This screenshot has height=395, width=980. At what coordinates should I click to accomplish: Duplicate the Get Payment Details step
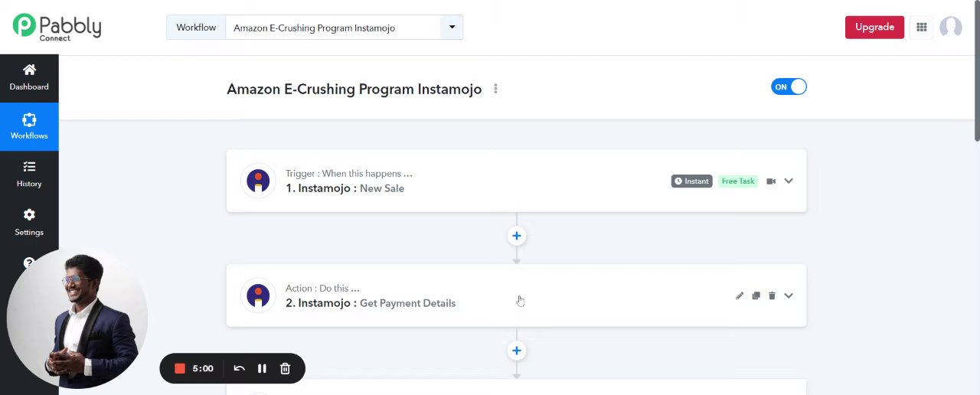point(756,296)
